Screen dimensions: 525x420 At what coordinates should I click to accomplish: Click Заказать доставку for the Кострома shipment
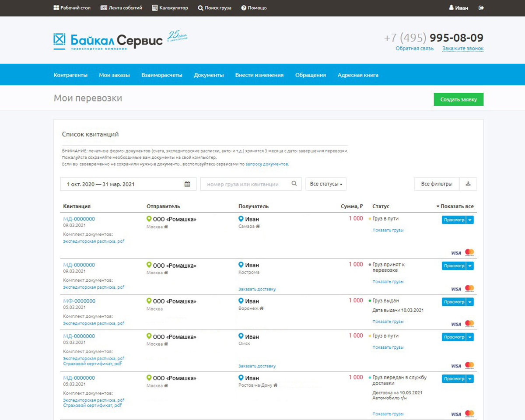pyautogui.click(x=257, y=289)
